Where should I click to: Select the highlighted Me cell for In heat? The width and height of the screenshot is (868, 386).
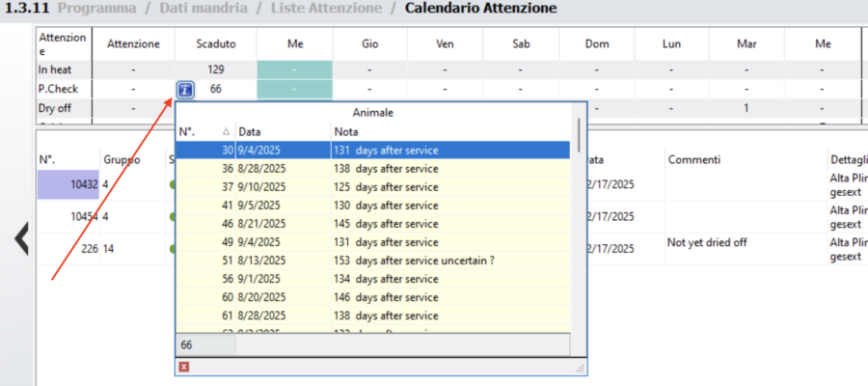coord(294,70)
